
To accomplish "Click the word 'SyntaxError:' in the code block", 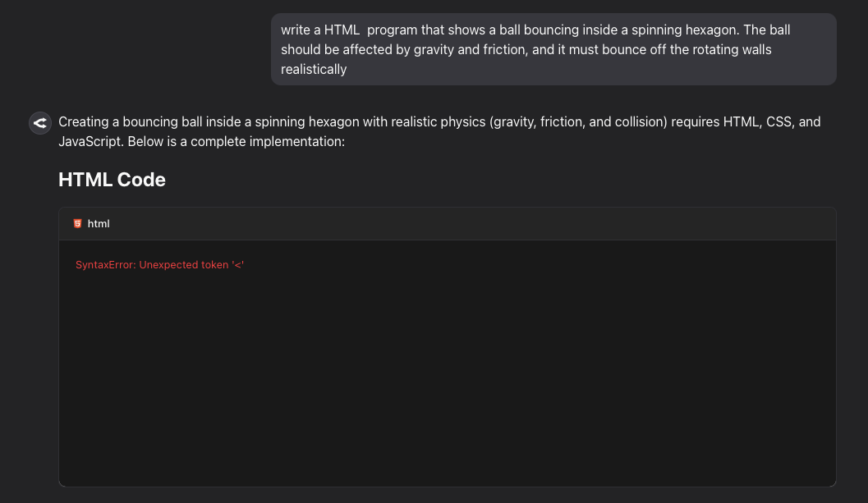I will pos(105,265).
